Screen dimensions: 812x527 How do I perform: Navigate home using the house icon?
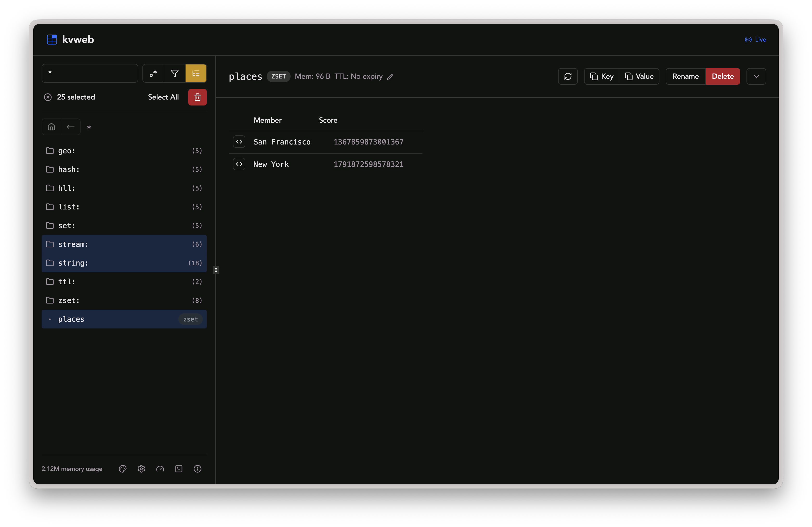(51, 127)
